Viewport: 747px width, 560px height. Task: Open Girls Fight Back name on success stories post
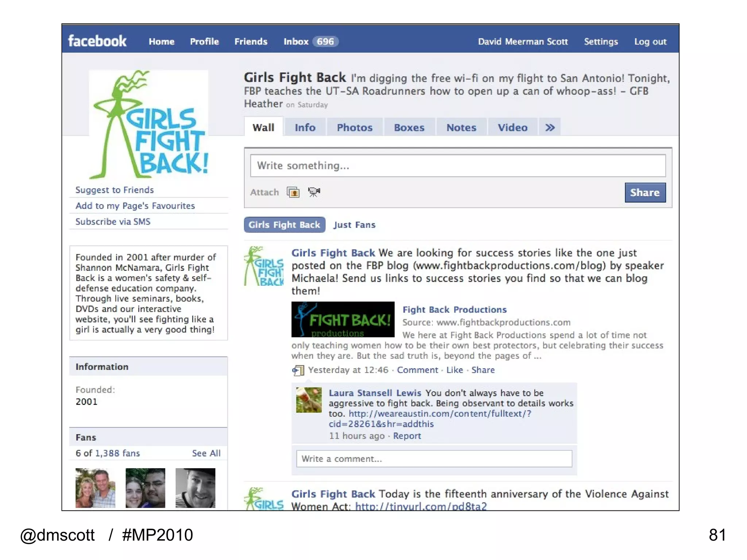pos(333,253)
